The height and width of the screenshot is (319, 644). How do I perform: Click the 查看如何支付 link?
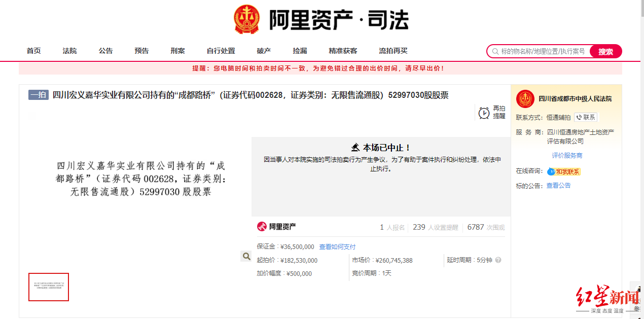pyautogui.click(x=337, y=247)
